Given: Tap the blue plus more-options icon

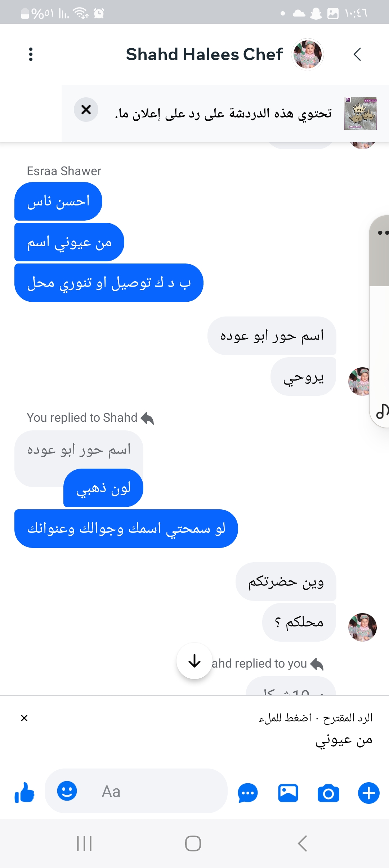Looking at the screenshot, I should coord(369,793).
